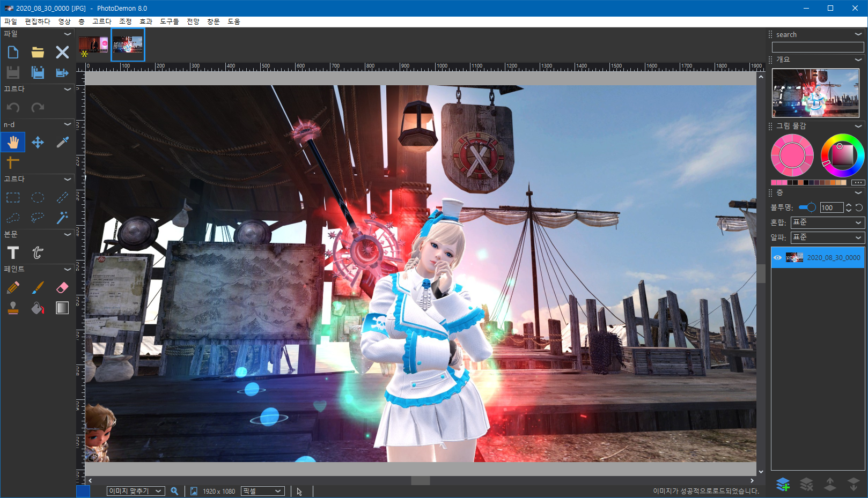Viewport: 868px width, 498px height.
Task: Select the measure/ruler tool icon
Action: [x=13, y=161]
